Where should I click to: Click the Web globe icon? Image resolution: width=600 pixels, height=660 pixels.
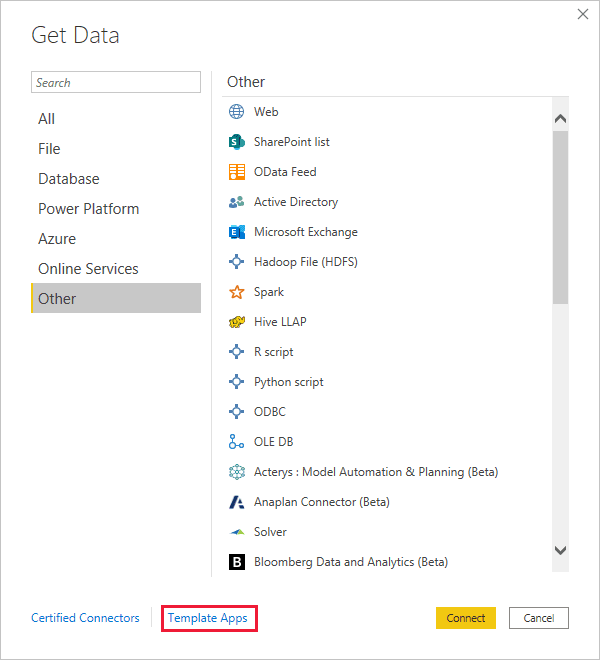point(237,112)
